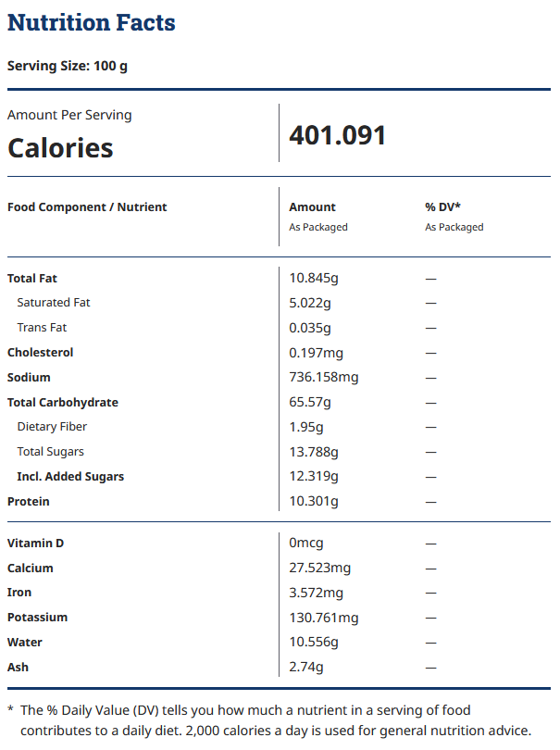The width and height of the screenshot is (560, 750).
Task: Select the Total Carbohydrate label
Action: (x=63, y=402)
